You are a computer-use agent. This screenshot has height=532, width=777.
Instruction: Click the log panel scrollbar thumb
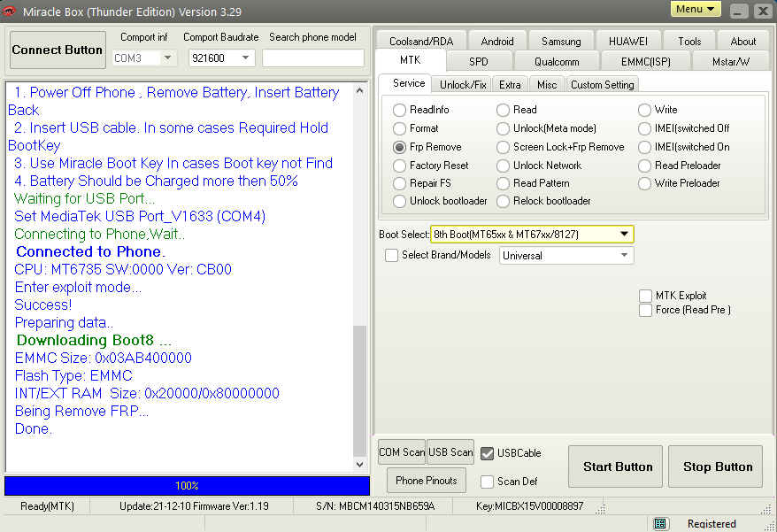pos(360,391)
